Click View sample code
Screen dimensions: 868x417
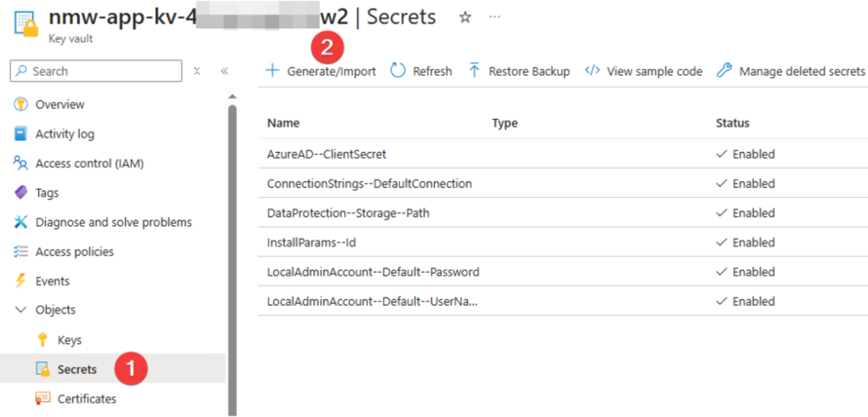click(654, 71)
